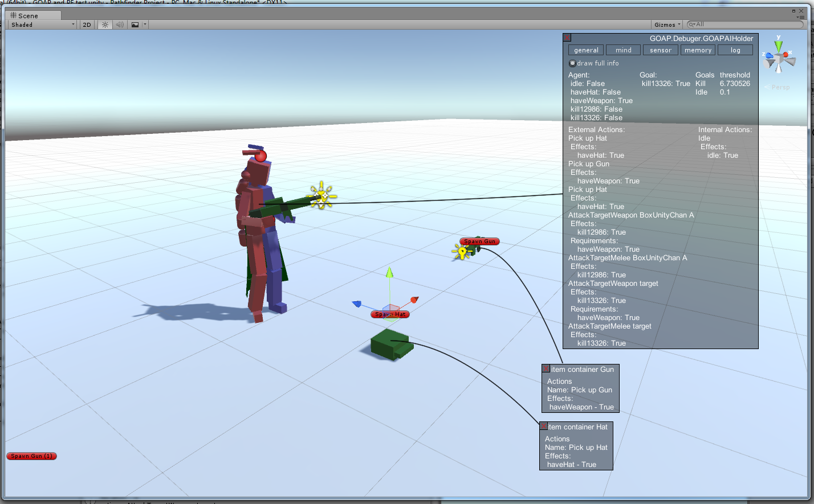Toggle 2D scene view mode
814x504 pixels.
(x=87, y=24)
